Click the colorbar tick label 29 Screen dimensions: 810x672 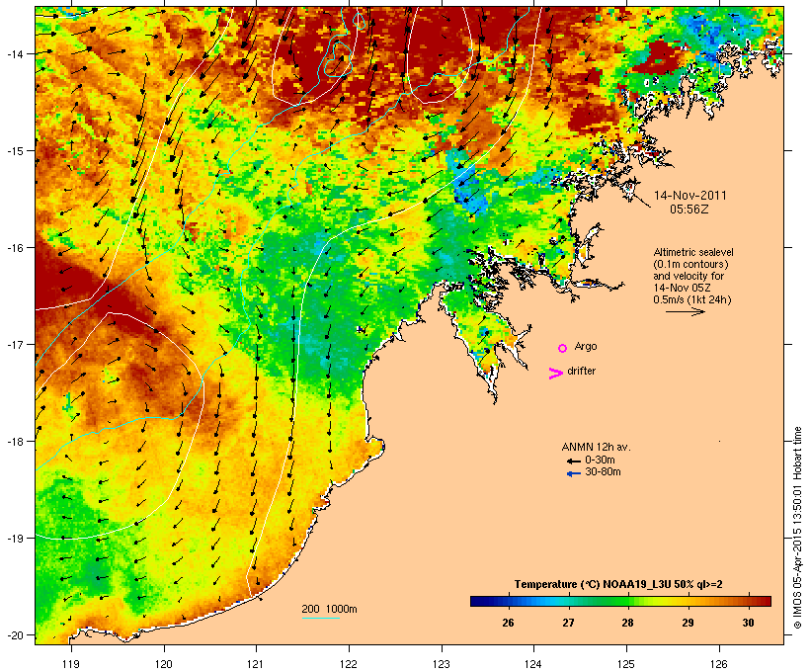[688, 623]
